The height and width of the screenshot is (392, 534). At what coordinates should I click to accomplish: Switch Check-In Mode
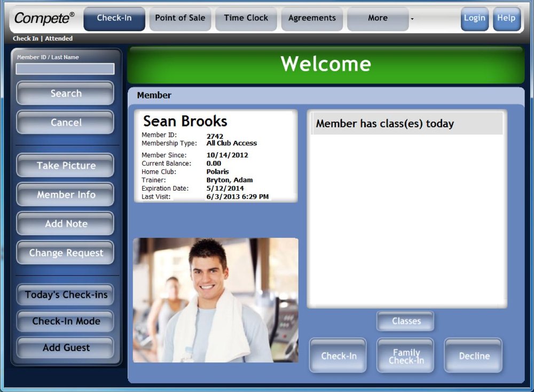click(x=65, y=321)
